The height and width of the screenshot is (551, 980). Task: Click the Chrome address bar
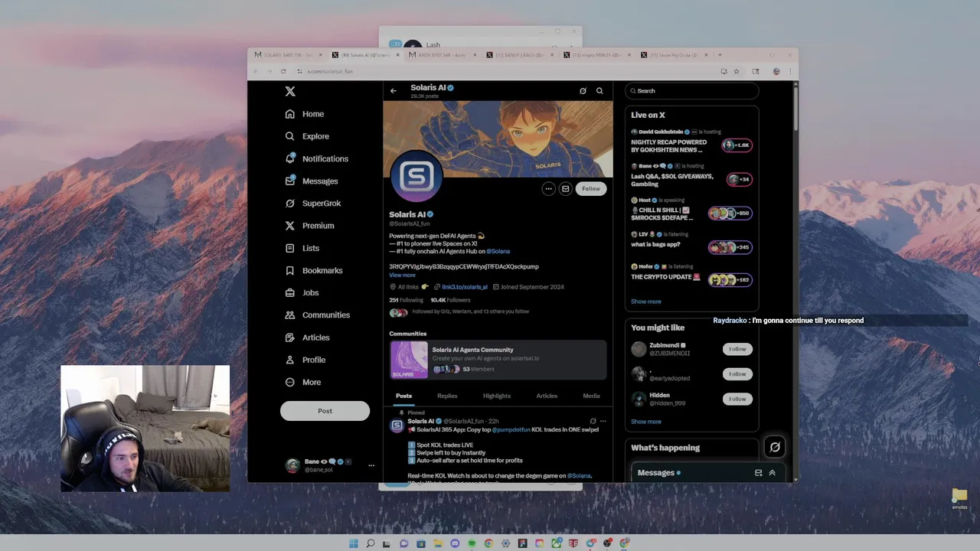click(x=505, y=71)
